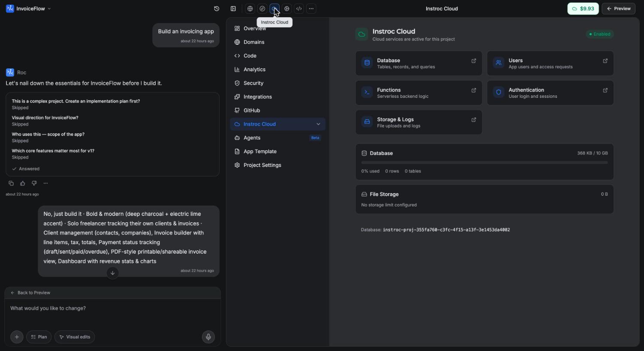Open the Security section
This screenshot has width=644, height=351.
278,83
